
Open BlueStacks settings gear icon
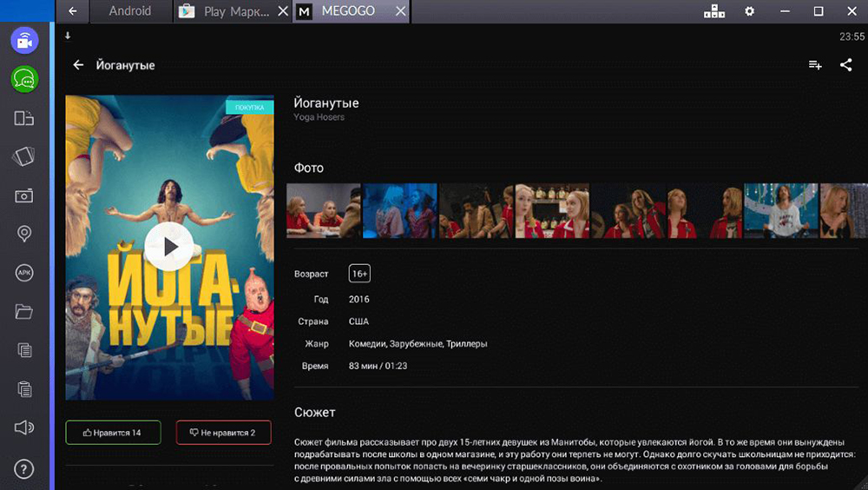(750, 11)
